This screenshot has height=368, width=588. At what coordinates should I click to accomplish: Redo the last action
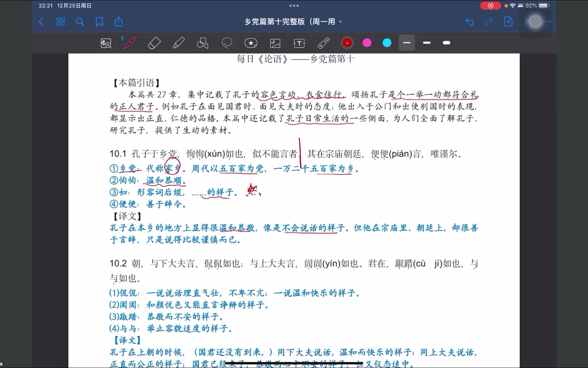point(489,22)
